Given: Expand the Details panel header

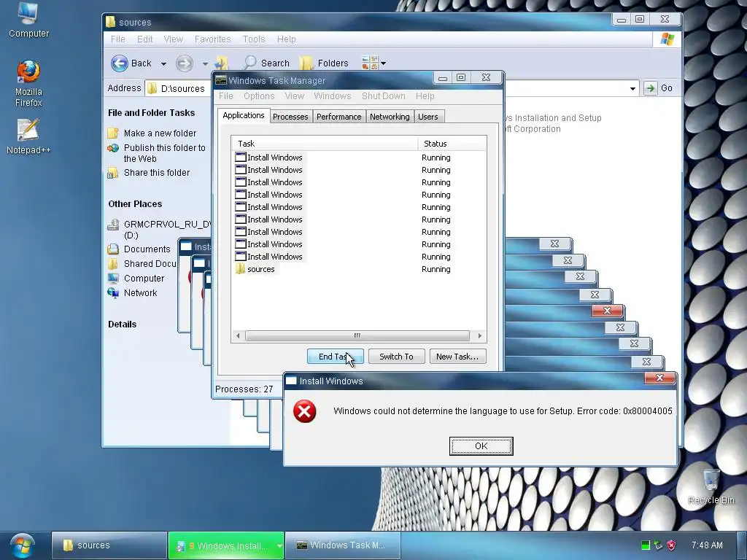Looking at the screenshot, I should pos(122,324).
